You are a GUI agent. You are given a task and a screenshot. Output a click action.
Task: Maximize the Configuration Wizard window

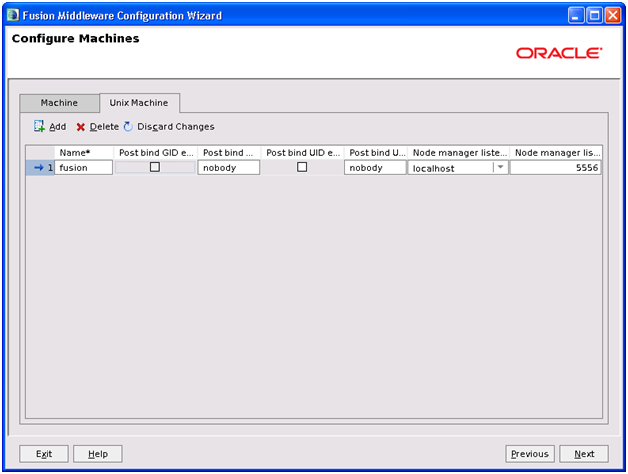pos(594,16)
